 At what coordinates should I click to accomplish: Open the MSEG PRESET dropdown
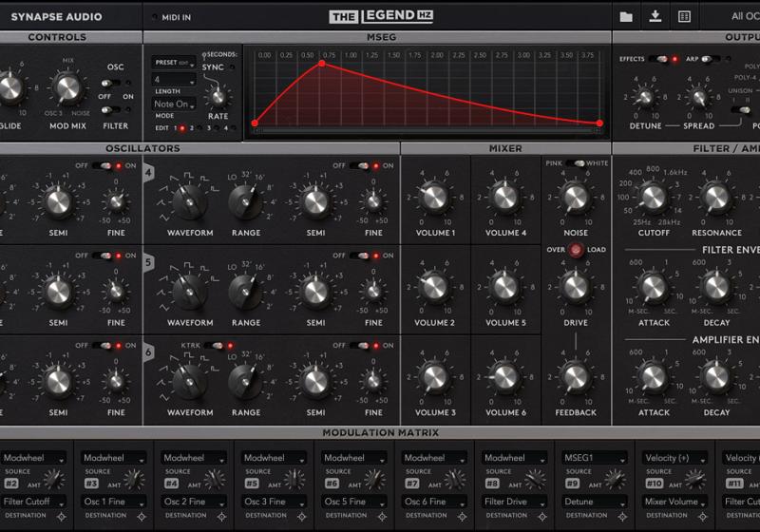click(174, 63)
